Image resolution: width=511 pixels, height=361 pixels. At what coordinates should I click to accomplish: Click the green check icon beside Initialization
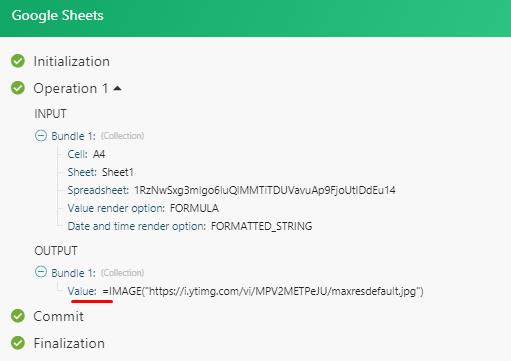pyautogui.click(x=18, y=61)
